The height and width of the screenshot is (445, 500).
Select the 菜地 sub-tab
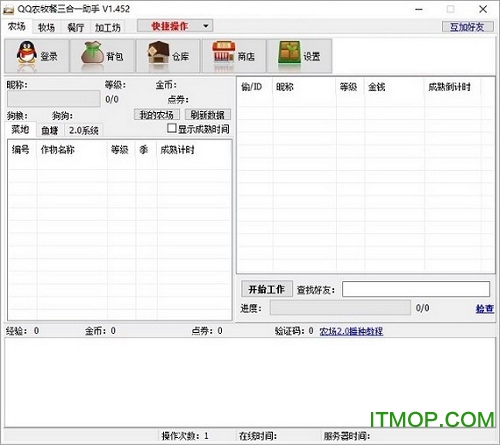click(20, 129)
